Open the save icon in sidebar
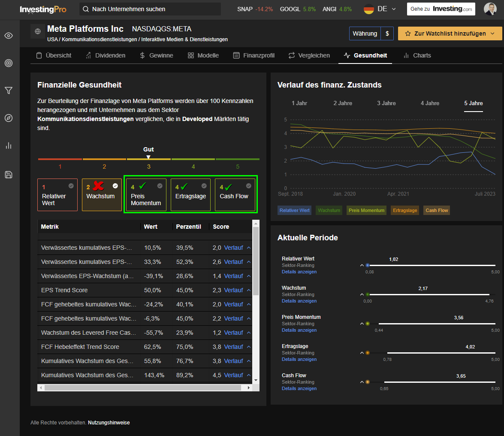 click(9, 175)
